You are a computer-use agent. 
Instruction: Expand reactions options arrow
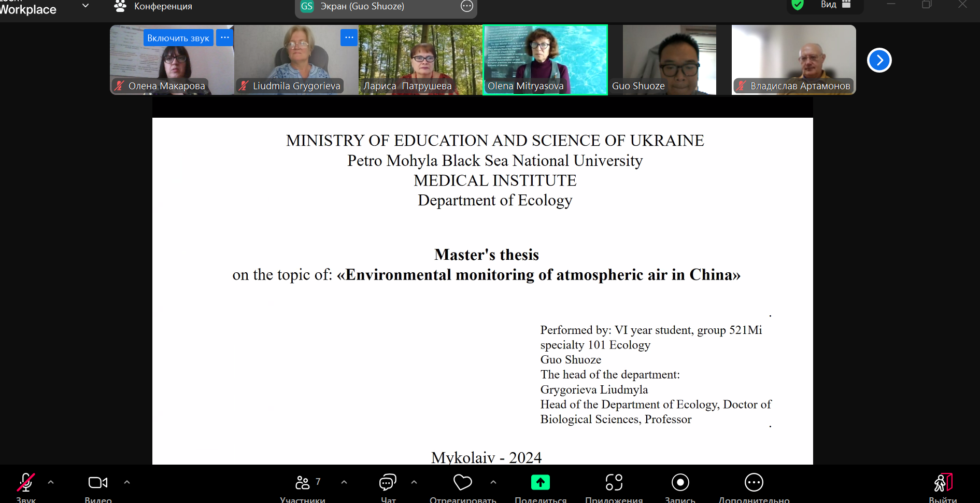tap(493, 482)
